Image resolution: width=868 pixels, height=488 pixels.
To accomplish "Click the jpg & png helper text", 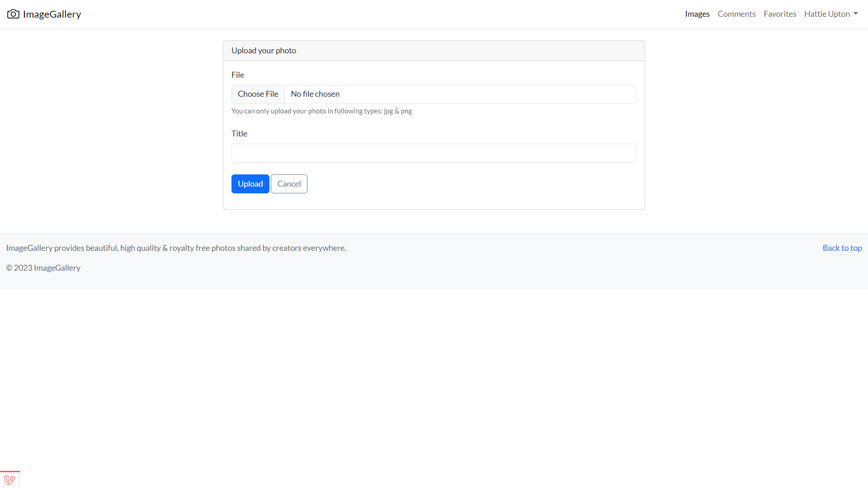I will point(321,111).
